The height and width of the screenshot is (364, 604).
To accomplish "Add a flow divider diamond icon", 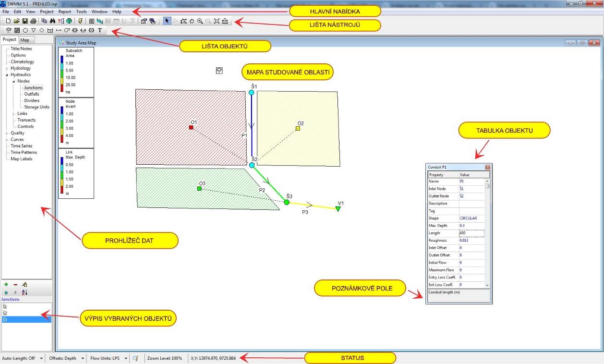I will coord(42,30).
